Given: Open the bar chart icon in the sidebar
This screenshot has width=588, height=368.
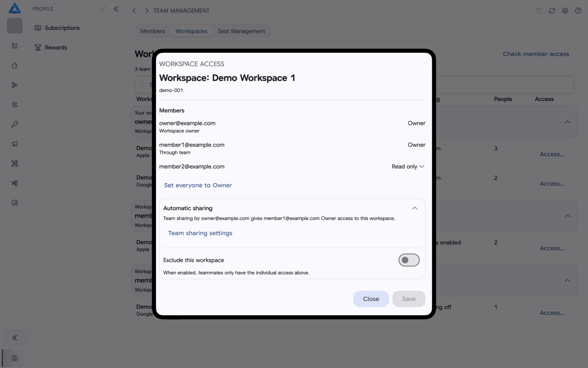Looking at the screenshot, I should [15, 203].
